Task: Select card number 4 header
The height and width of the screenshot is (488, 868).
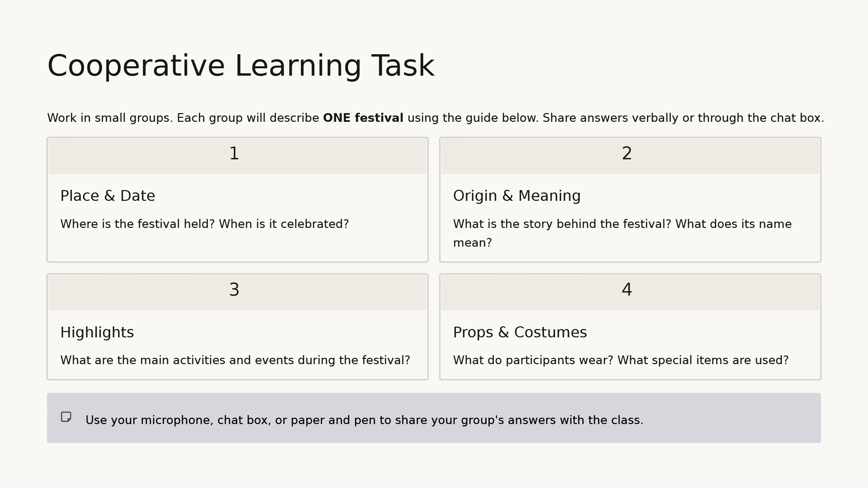Action: click(630, 293)
